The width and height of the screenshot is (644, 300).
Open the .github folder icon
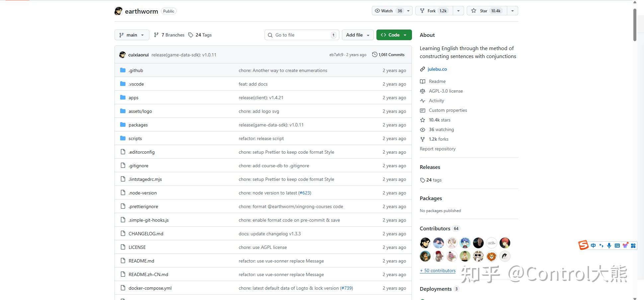click(123, 70)
